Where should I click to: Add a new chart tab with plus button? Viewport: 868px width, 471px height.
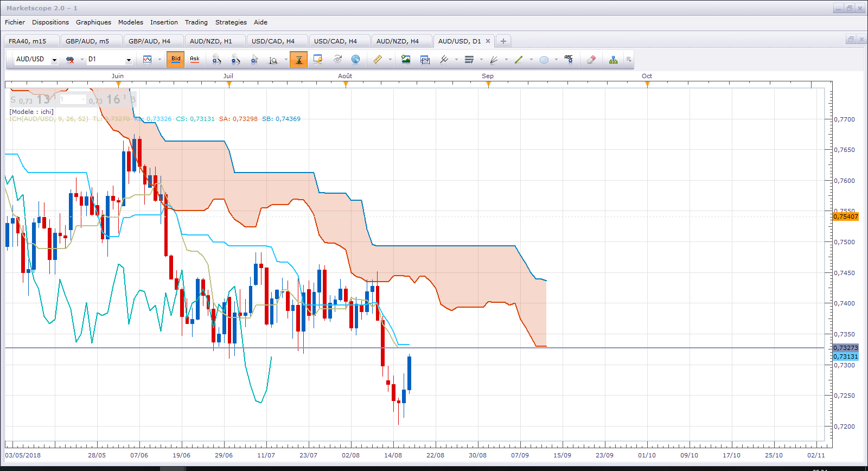click(503, 41)
